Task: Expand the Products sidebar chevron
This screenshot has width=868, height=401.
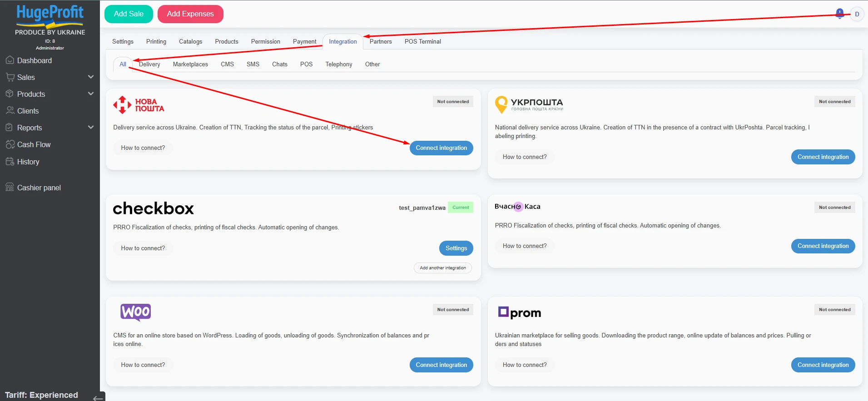Action: point(91,94)
